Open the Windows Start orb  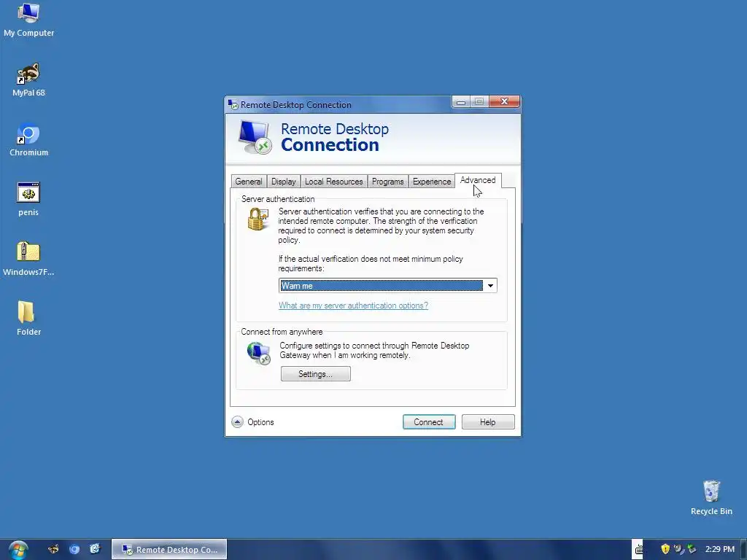pyautogui.click(x=18, y=550)
